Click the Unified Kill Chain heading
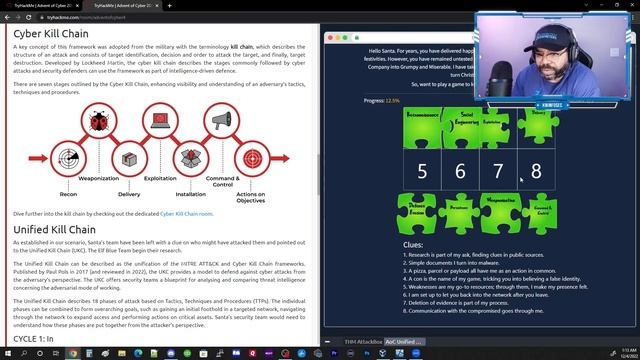 coord(54,229)
